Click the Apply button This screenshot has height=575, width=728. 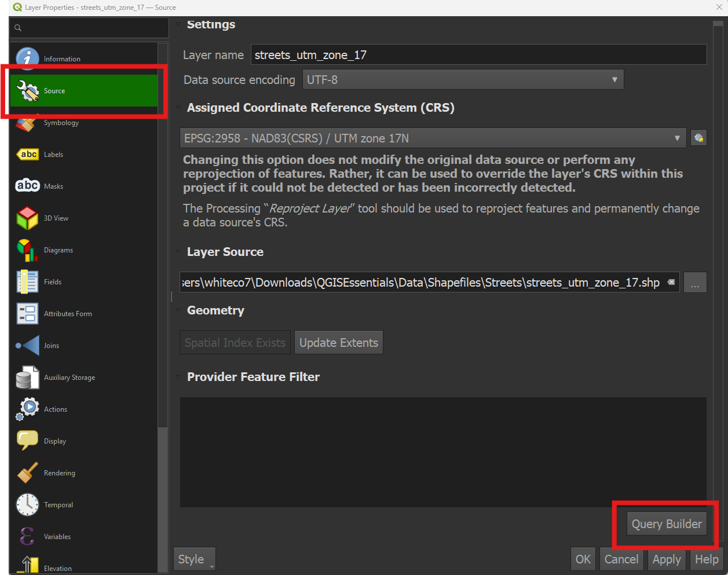pos(667,559)
